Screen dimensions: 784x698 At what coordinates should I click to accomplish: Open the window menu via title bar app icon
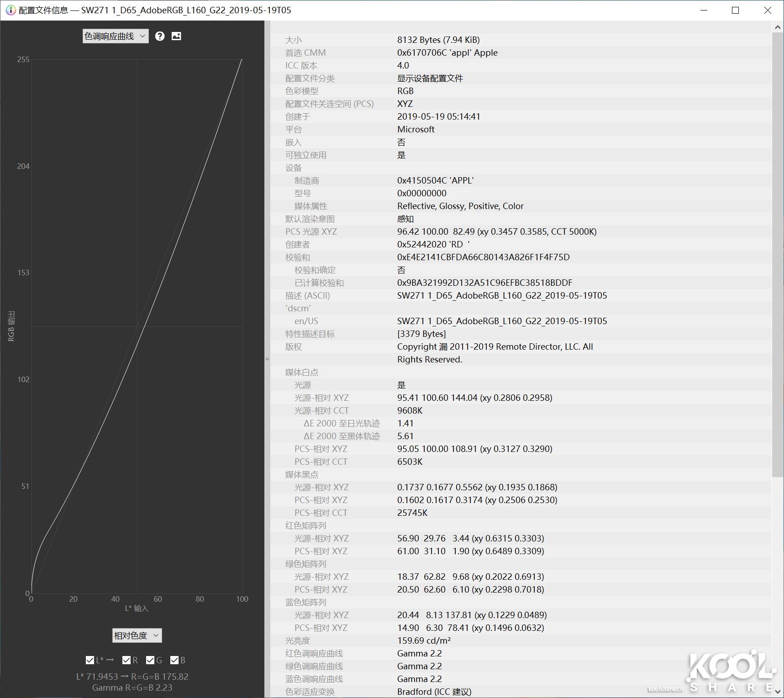click(10, 10)
